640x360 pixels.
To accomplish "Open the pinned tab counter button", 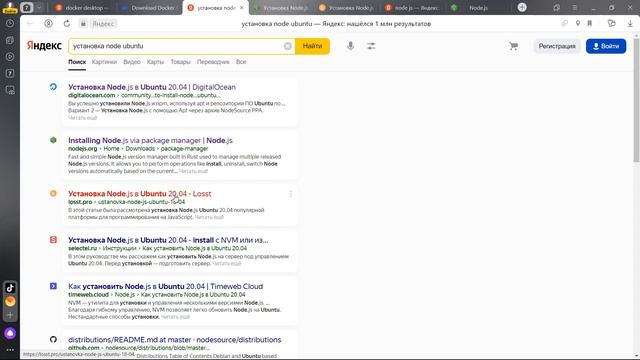I will (x=27, y=7).
